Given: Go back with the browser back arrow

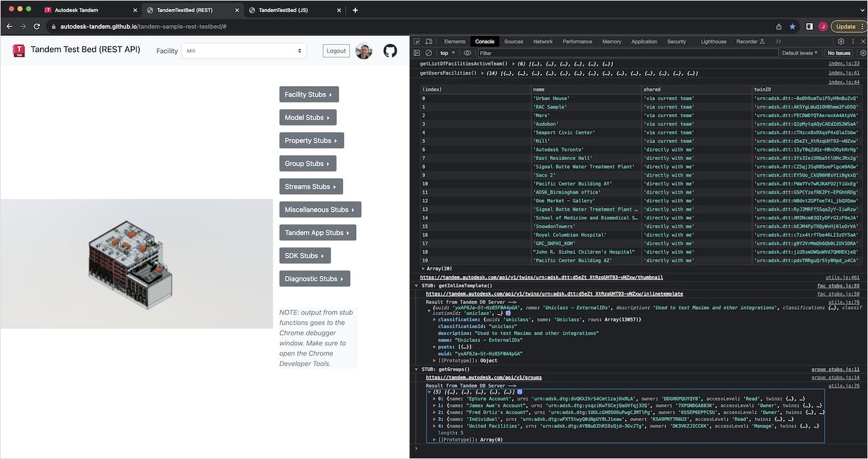Looking at the screenshot, I should coord(9,26).
